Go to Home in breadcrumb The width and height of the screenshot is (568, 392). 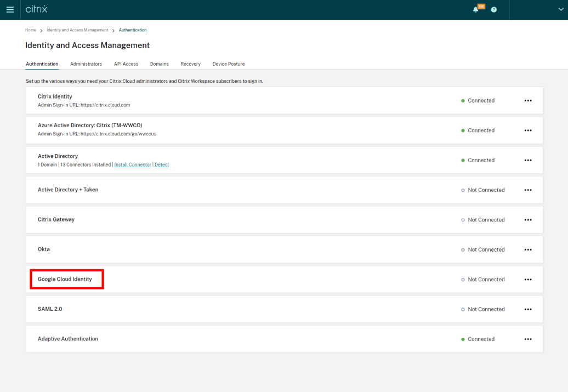pos(31,30)
